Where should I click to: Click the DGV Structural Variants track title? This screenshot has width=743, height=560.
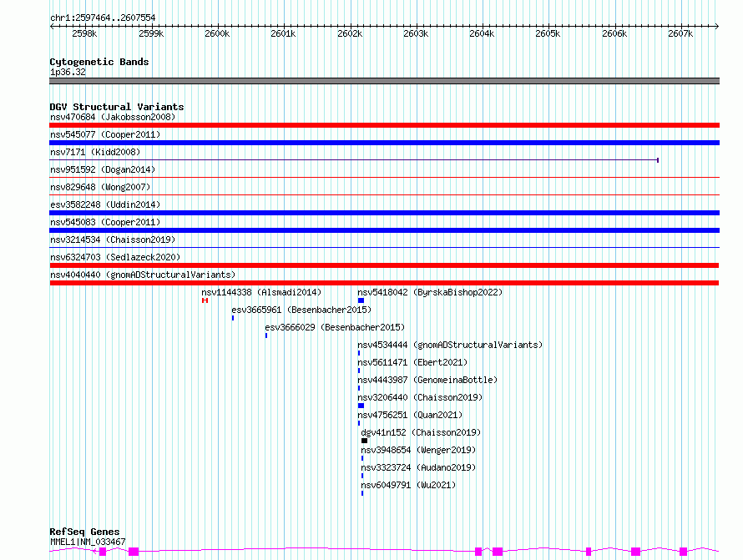(x=117, y=107)
